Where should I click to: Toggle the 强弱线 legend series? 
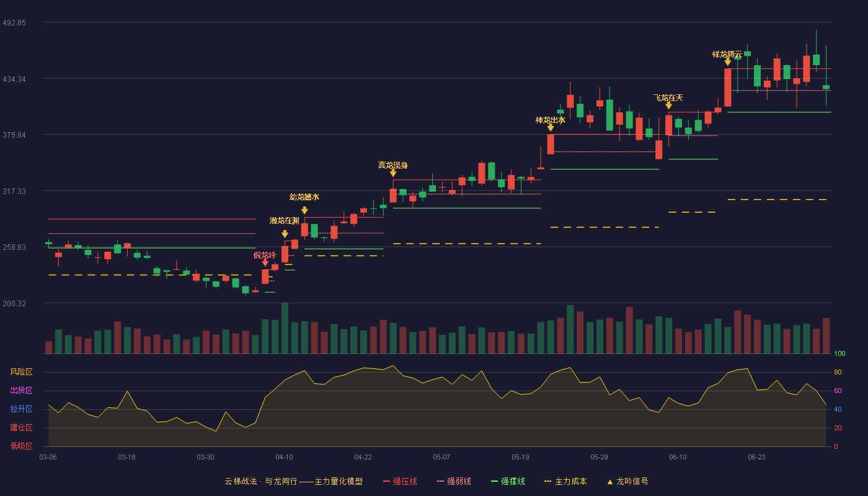pyautogui.click(x=454, y=481)
